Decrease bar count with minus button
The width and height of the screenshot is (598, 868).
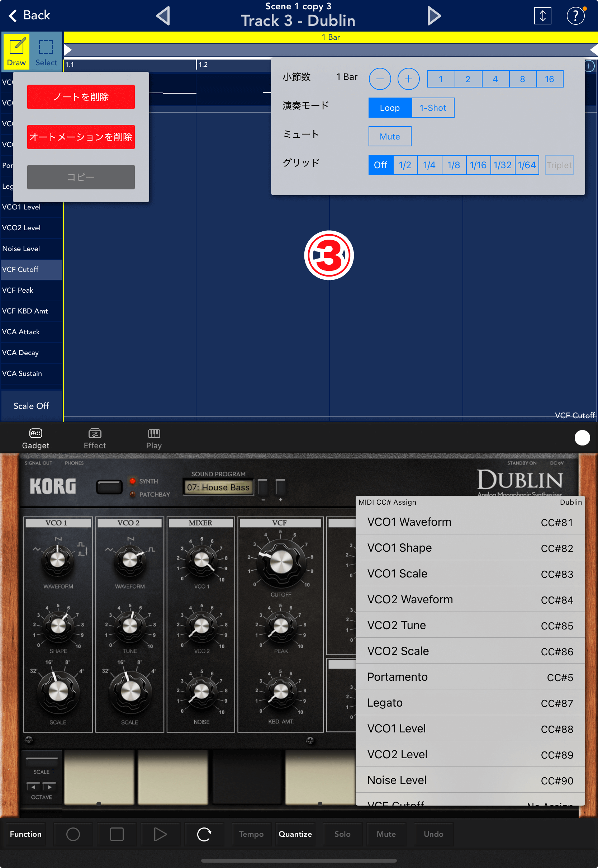pyautogui.click(x=380, y=79)
